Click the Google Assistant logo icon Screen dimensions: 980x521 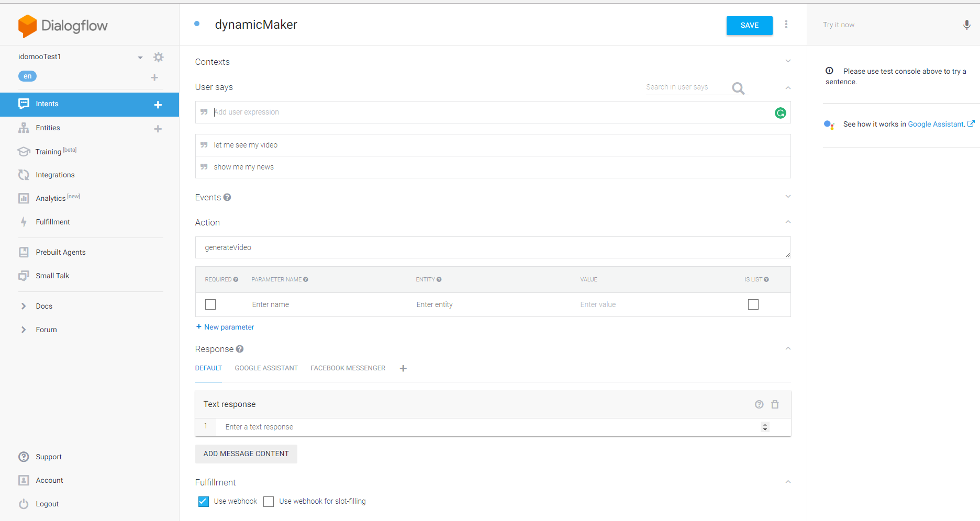click(829, 124)
